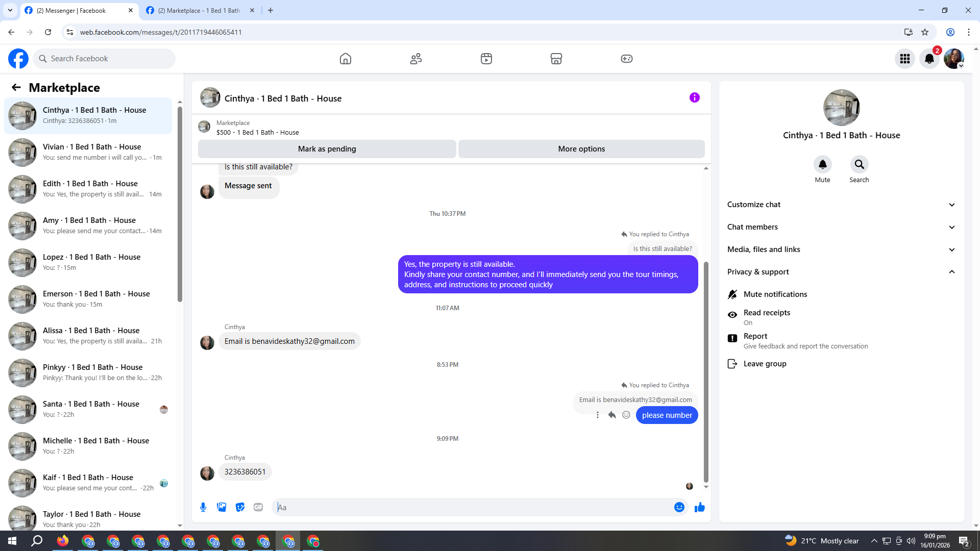Viewport: 980px width, 551px height.
Task: Open the GIF picker icon
Action: click(x=258, y=507)
